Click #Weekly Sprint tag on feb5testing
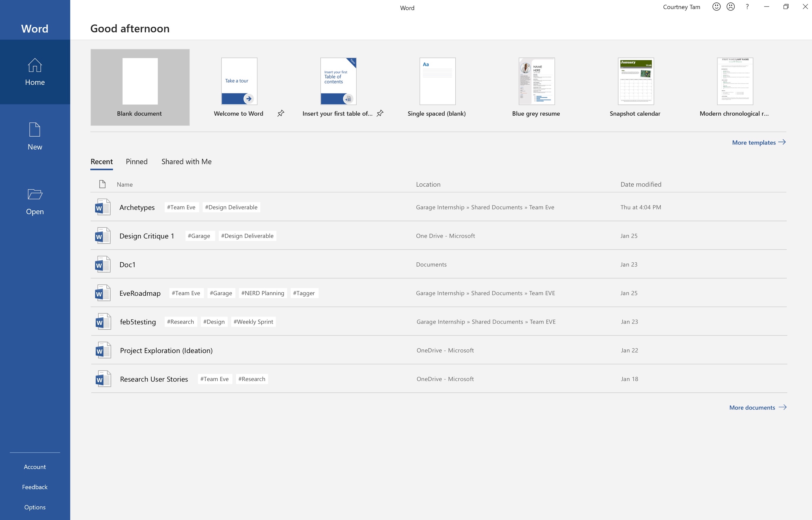The height and width of the screenshot is (520, 812). (253, 322)
